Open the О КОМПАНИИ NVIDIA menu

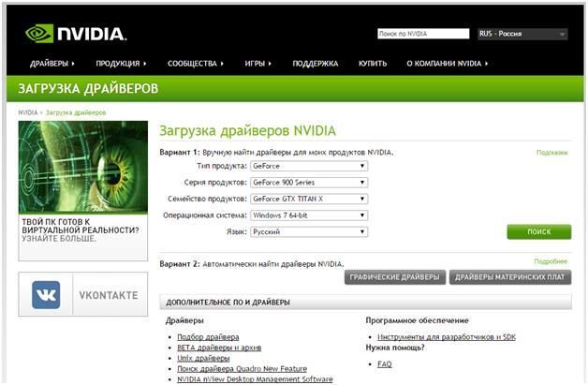point(448,64)
